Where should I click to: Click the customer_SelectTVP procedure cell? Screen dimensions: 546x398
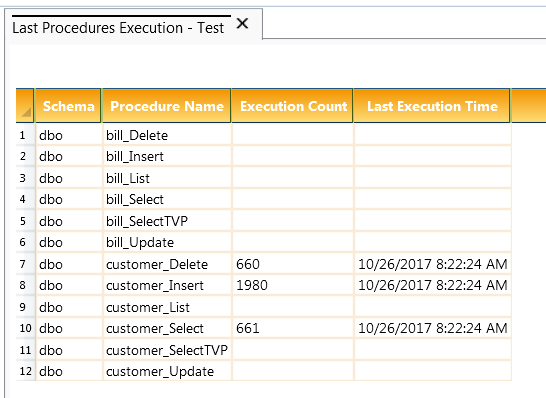(x=167, y=350)
